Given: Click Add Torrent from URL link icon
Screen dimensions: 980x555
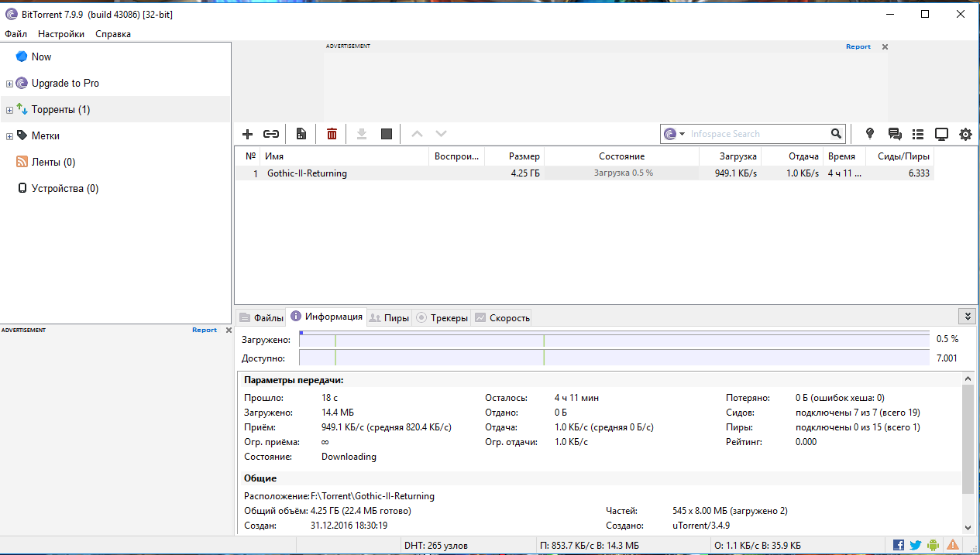Looking at the screenshot, I should click(x=271, y=134).
